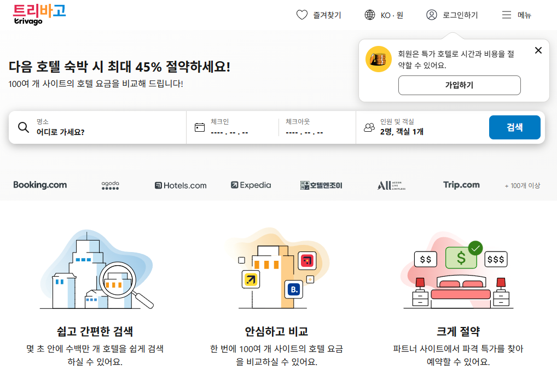Click the guests people icon
557x392 pixels.
click(x=369, y=127)
